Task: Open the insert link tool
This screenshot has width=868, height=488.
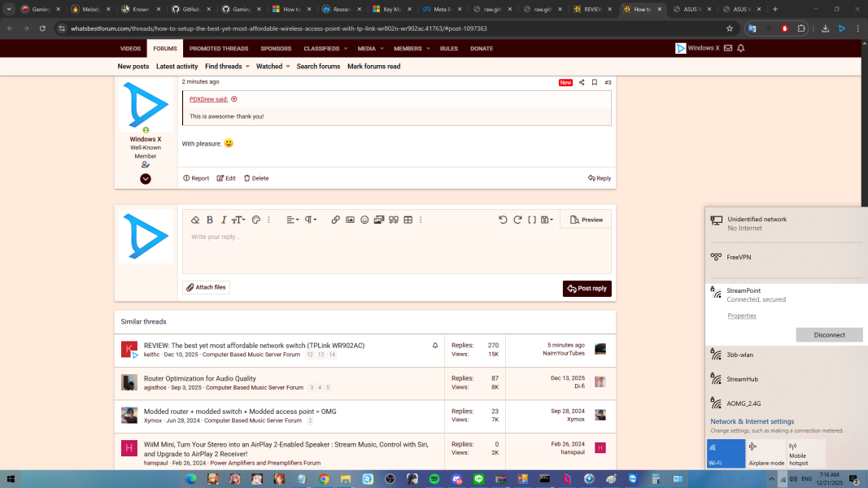Action: point(335,220)
